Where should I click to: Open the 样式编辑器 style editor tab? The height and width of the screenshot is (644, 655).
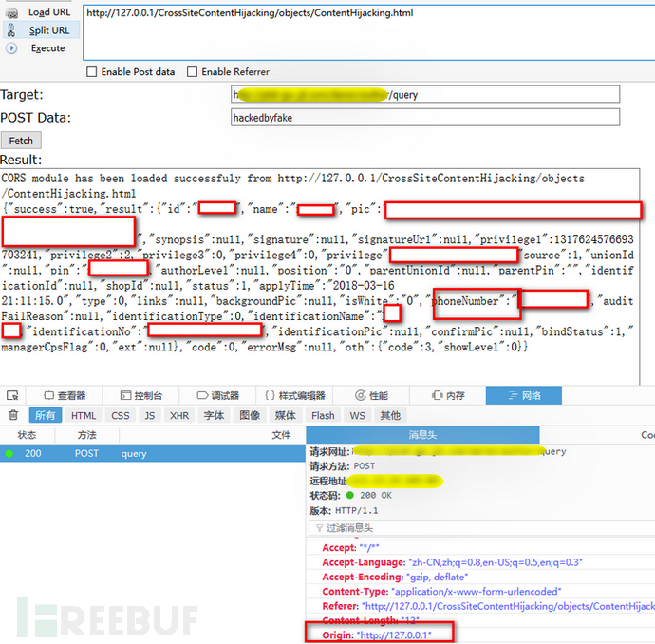click(x=294, y=395)
